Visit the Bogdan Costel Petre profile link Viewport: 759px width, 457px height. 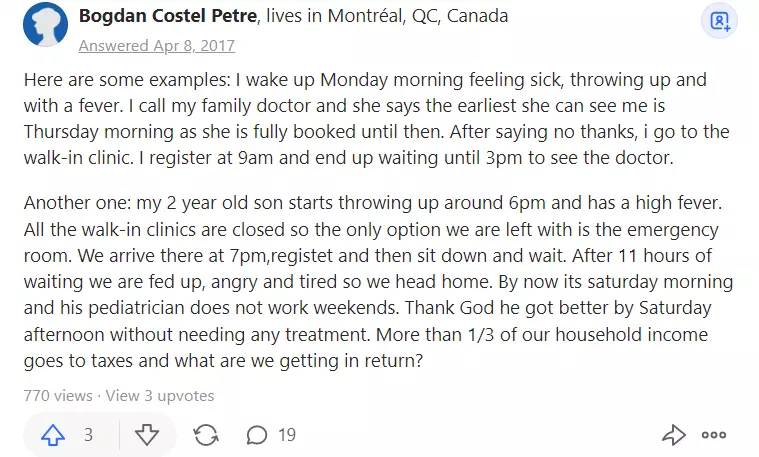click(168, 15)
